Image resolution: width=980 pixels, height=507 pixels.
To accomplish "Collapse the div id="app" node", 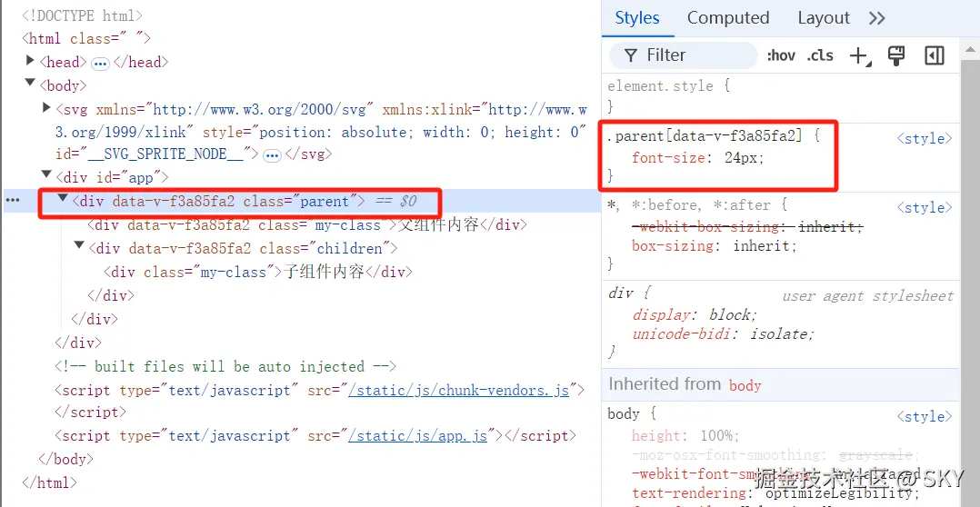I will 45,174.
